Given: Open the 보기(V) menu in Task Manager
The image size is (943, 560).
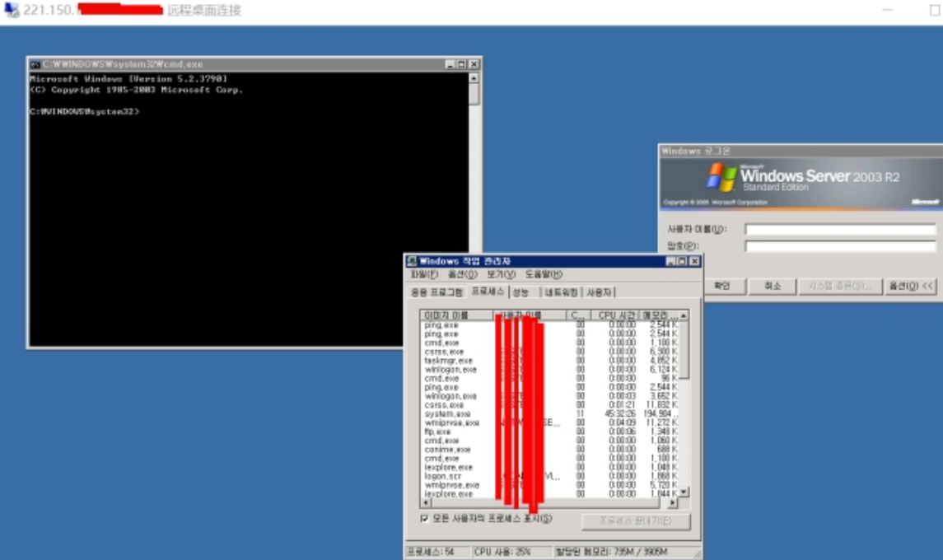Looking at the screenshot, I should pyautogui.click(x=501, y=274).
